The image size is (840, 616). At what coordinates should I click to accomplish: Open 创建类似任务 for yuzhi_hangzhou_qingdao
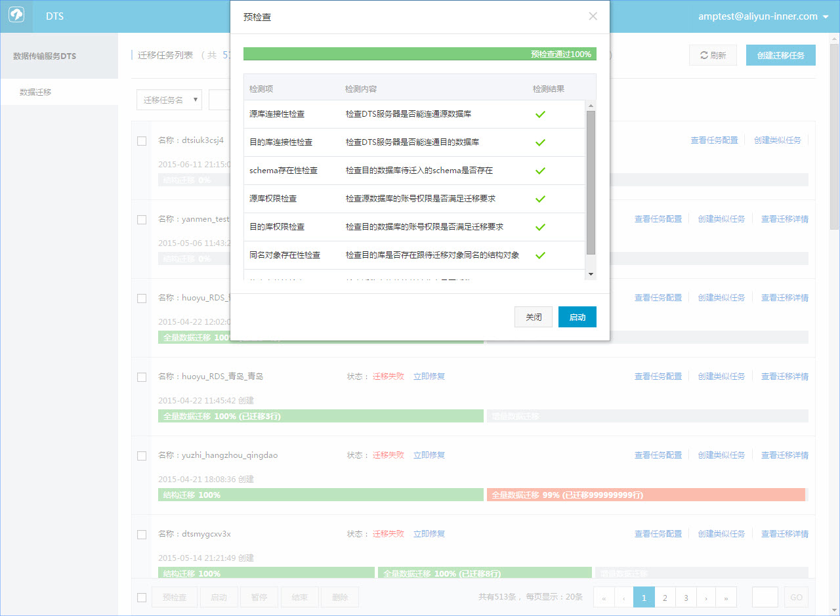click(722, 455)
